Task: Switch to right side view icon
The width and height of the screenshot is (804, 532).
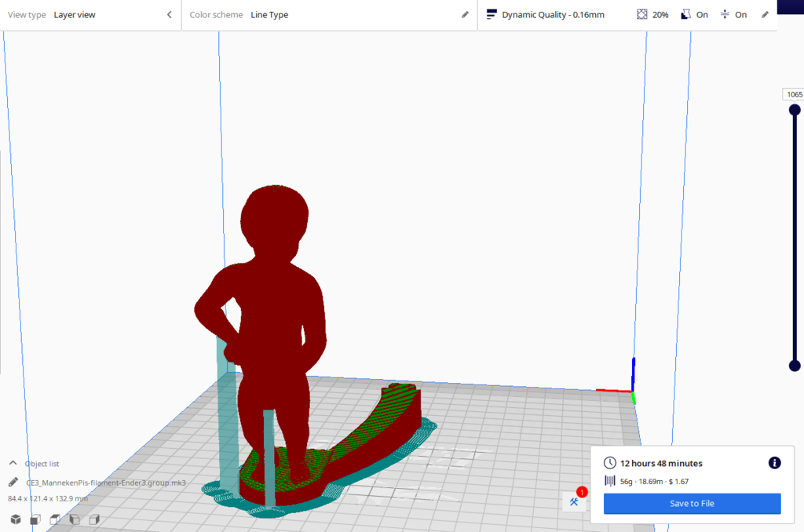Action: (x=94, y=519)
